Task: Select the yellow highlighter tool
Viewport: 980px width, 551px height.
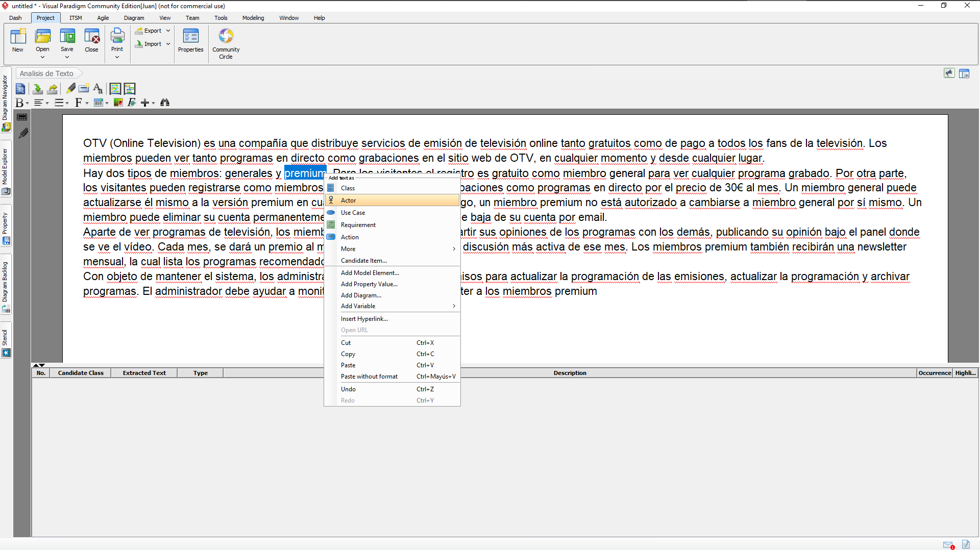Action: pos(71,89)
